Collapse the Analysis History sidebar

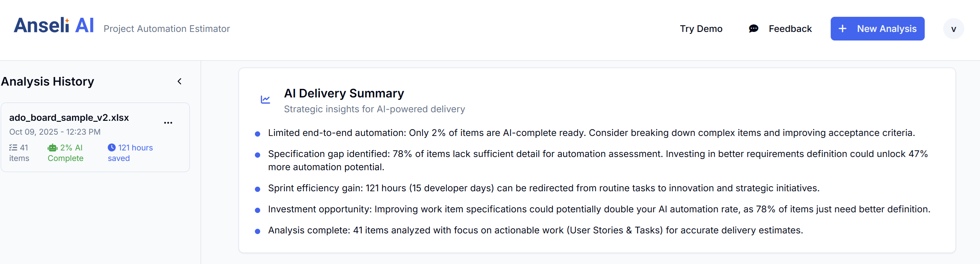pyautogui.click(x=180, y=82)
